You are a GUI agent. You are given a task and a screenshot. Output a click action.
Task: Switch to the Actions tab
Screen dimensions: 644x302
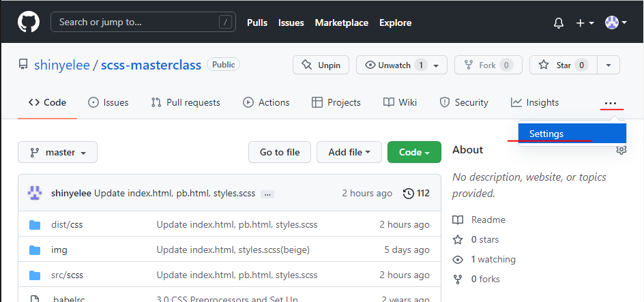pyautogui.click(x=266, y=102)
